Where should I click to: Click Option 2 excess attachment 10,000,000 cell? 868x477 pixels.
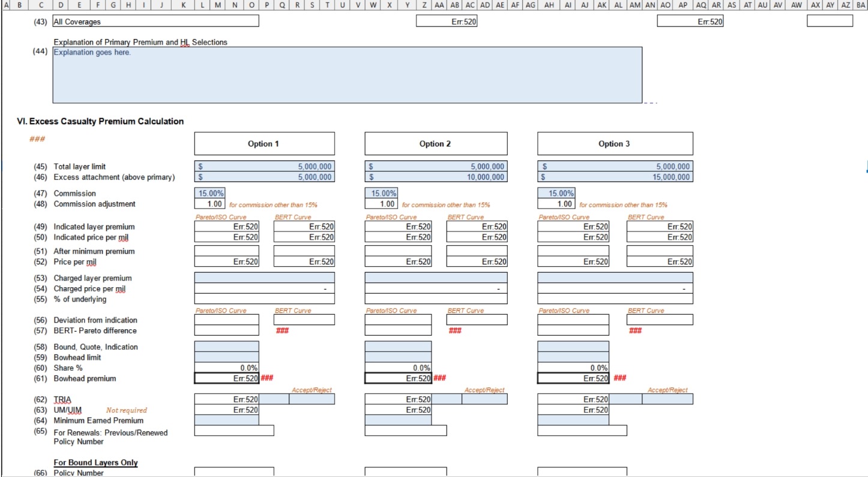point(436,177)
